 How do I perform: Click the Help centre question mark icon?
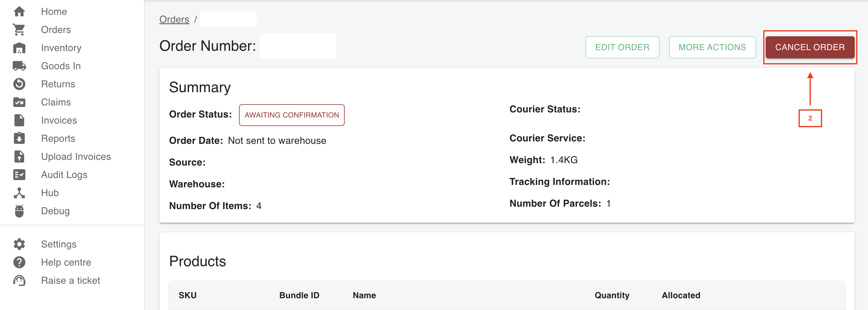[19, 263]
